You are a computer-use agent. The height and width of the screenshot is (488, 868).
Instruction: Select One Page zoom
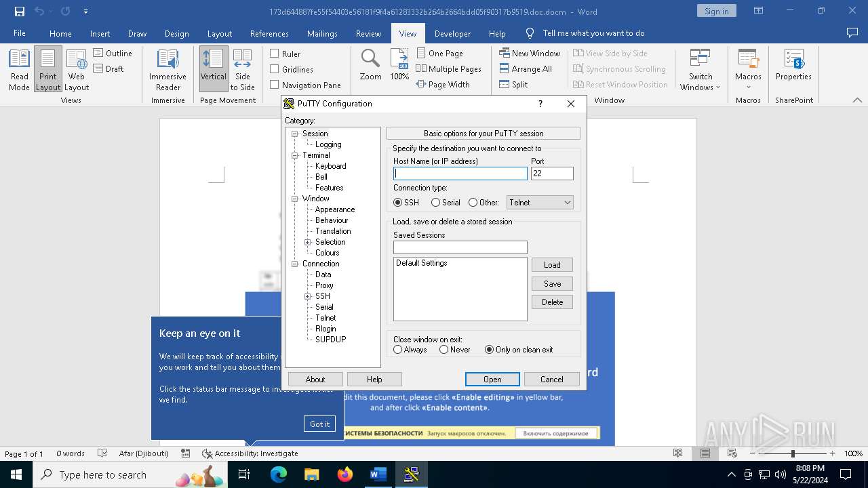pyautogui.click(x=439, y=53)
